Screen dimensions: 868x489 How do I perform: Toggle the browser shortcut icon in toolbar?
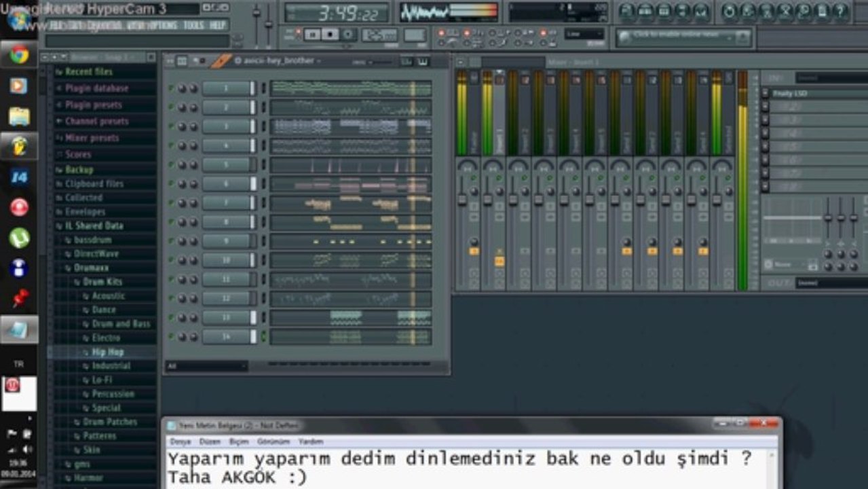pos(682,12)
